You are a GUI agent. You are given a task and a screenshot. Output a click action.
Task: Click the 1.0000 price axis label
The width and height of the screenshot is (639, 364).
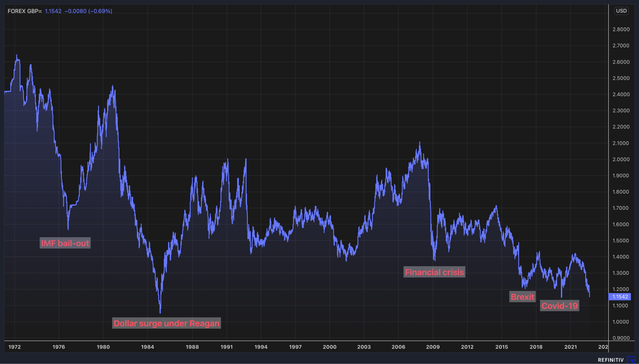pyautogui.click(x=621, y=322)
